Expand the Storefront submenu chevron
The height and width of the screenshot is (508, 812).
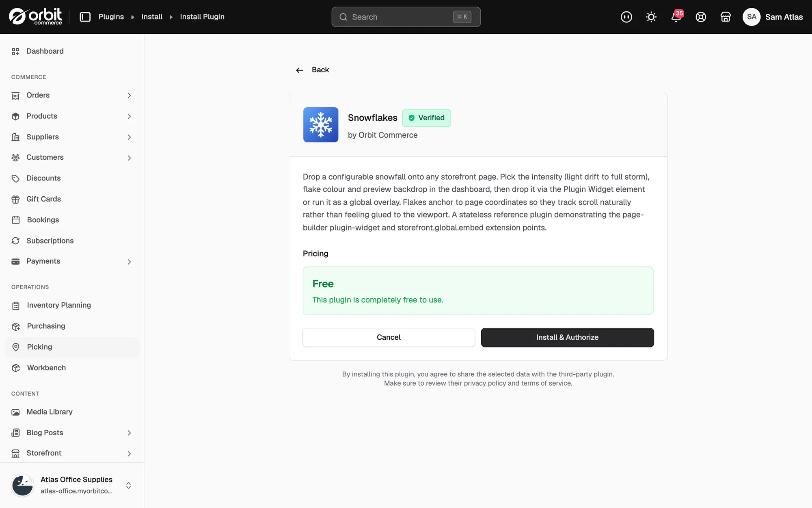[x=129, y=454]
